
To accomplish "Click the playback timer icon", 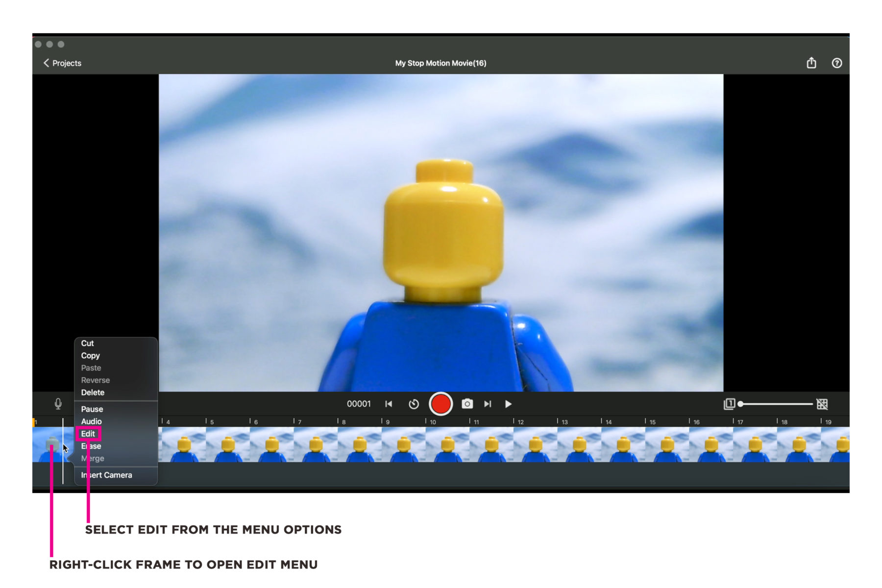I will [414, 404].
